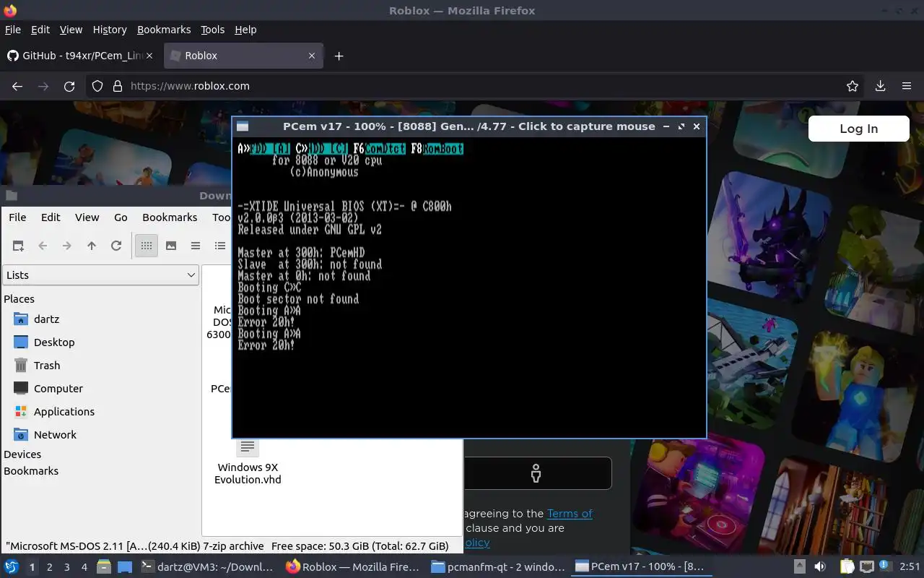Go forward in the file manager toolbar

click(x=67, y=246)
